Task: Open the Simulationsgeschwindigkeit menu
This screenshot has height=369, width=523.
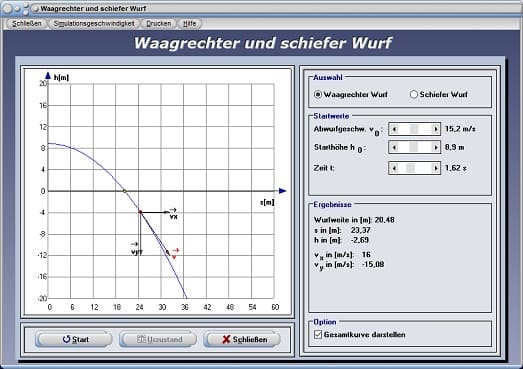Action: coord(94,23)
